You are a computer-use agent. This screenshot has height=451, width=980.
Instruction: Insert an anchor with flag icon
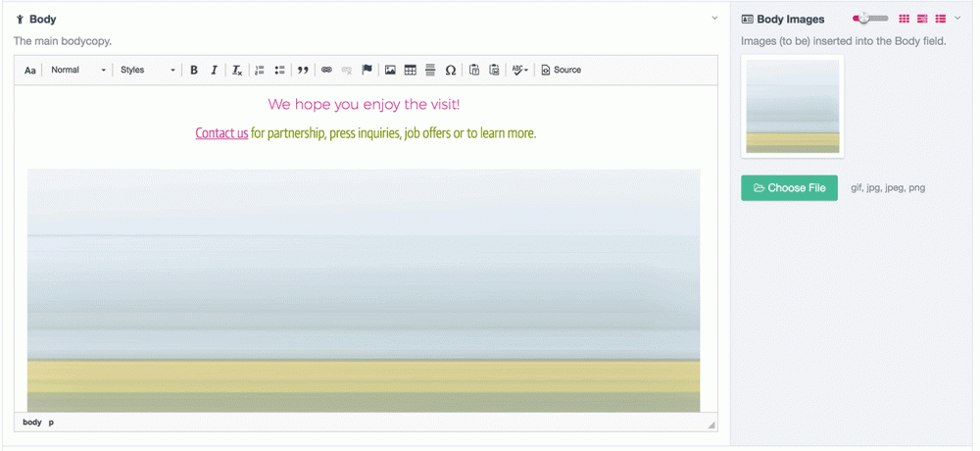coord(367,70)
